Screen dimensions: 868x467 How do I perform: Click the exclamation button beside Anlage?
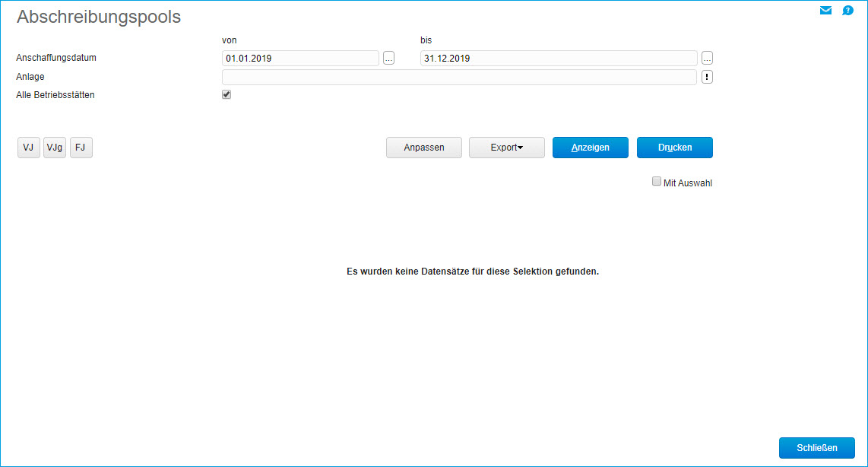click(x=707, y=77)
